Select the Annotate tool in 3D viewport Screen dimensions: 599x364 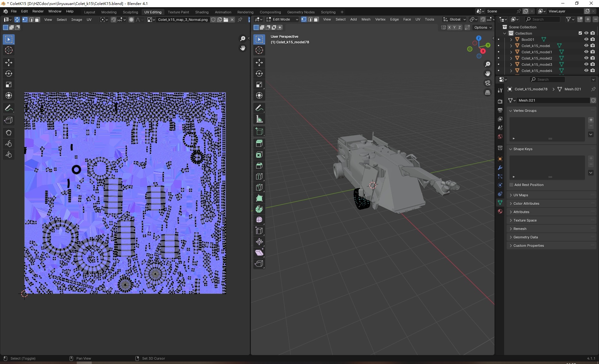(x=259, y=108)
